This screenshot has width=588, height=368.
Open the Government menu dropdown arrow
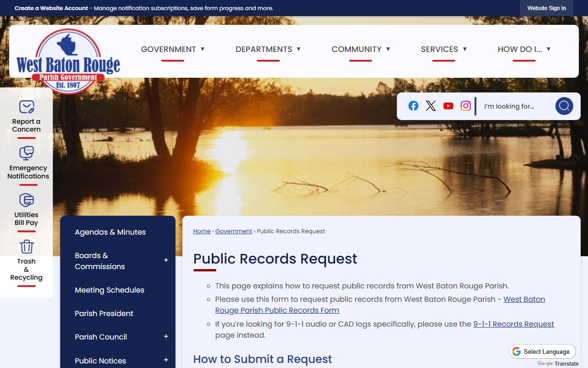(203, 49)
